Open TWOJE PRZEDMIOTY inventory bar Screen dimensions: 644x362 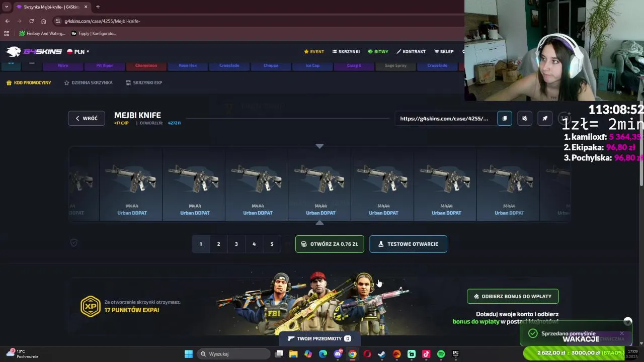coord(319,338)
